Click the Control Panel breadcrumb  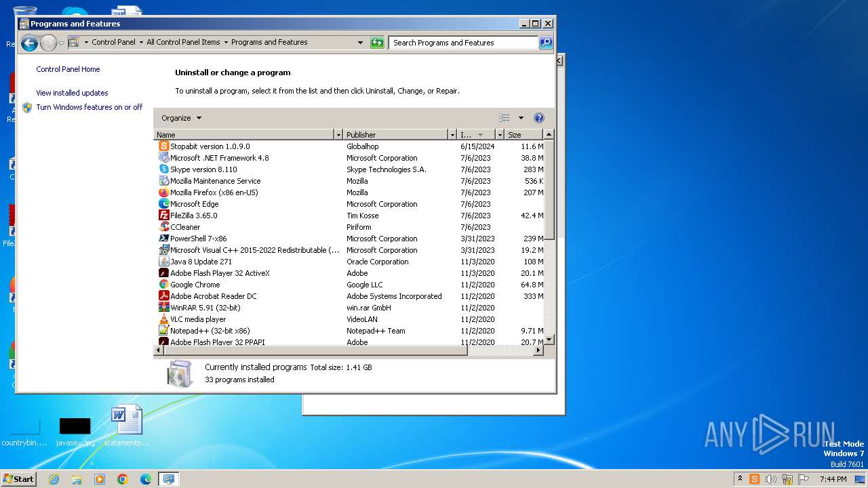coord(113,42)
